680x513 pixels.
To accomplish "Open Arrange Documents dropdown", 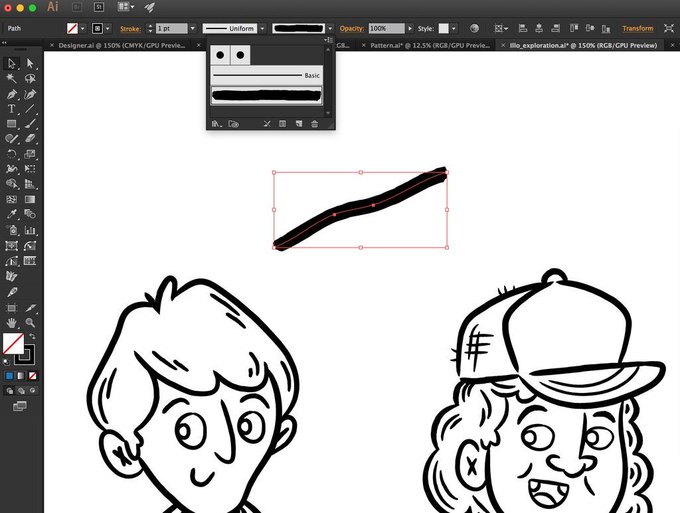I will (126, 7).
